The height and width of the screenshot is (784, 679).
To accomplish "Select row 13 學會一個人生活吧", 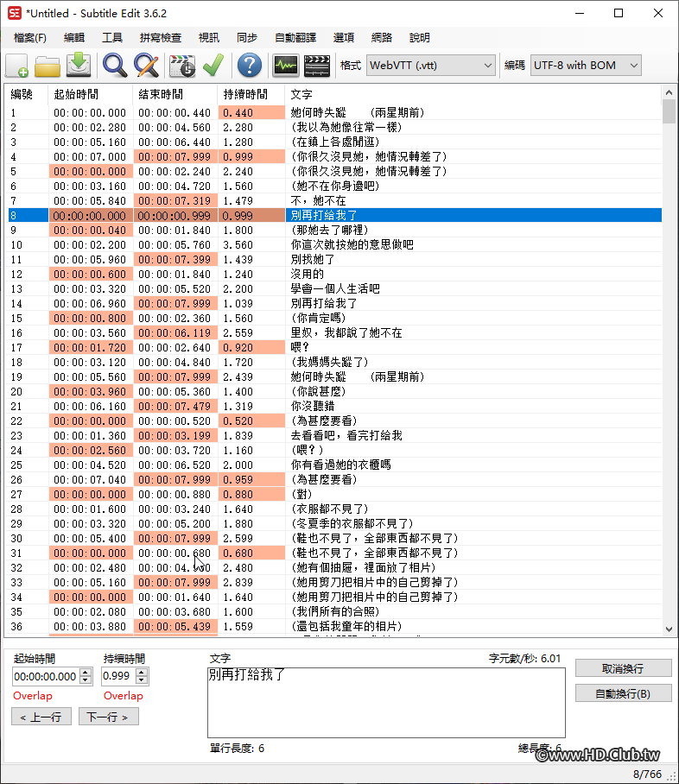I will coord(335,289).
